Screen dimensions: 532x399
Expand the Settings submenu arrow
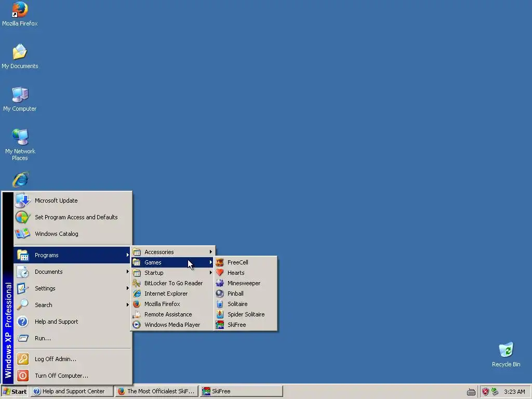point(128,288)
